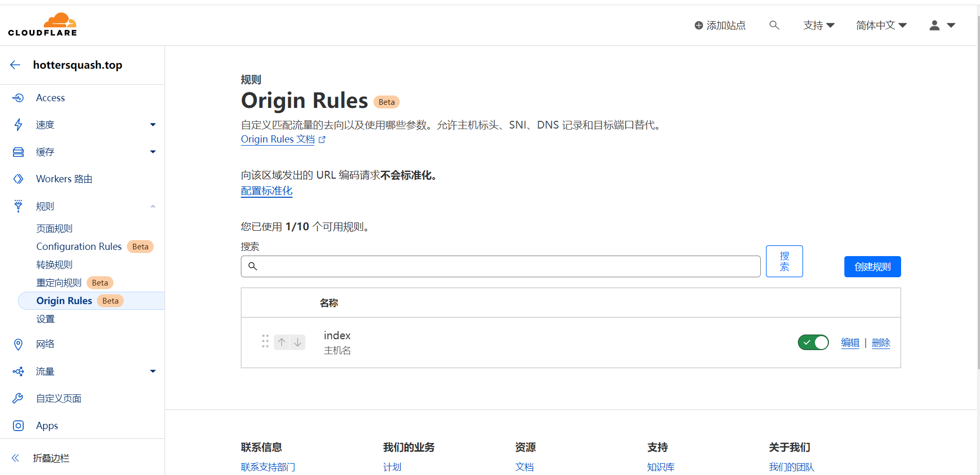Click the 搜索 button beside the search field
Image resolution: width=980 pixels, height=475 pixels.
(784, 261)
